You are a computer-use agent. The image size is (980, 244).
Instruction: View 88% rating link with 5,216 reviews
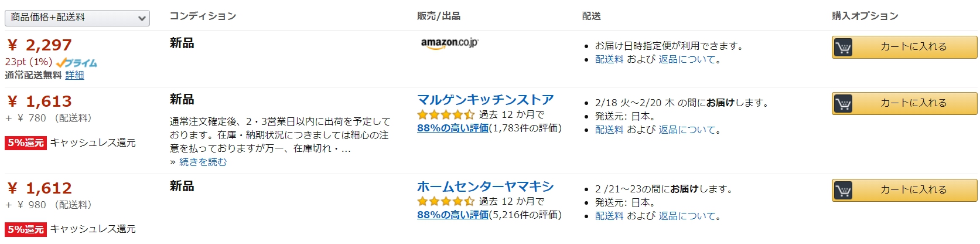[453, 215]
